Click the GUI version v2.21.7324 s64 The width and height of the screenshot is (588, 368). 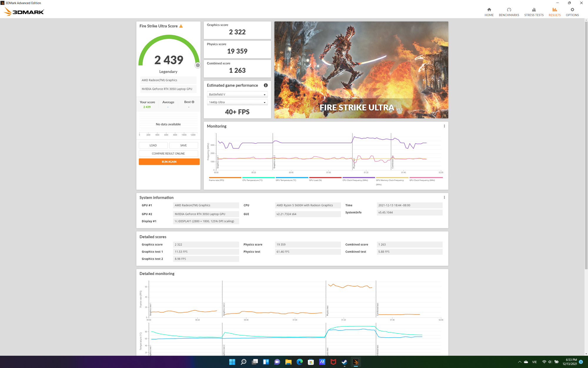tap(308, 214)
